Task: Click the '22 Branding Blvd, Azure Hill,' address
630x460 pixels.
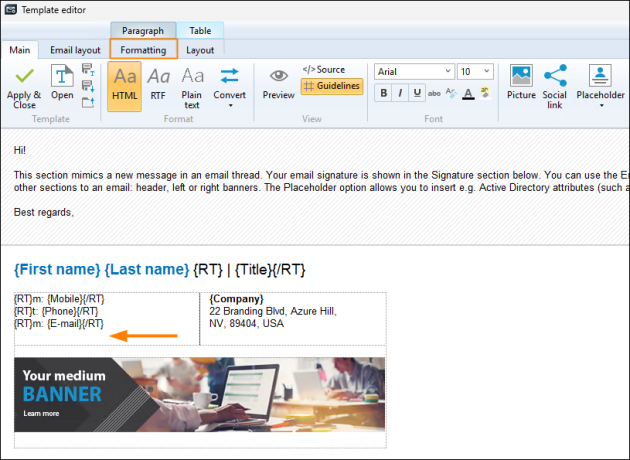Action: click(x=273, y=311)
